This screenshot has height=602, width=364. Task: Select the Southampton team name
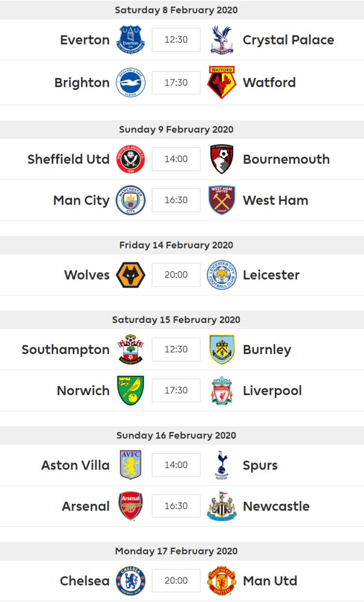tap(66, 350)
